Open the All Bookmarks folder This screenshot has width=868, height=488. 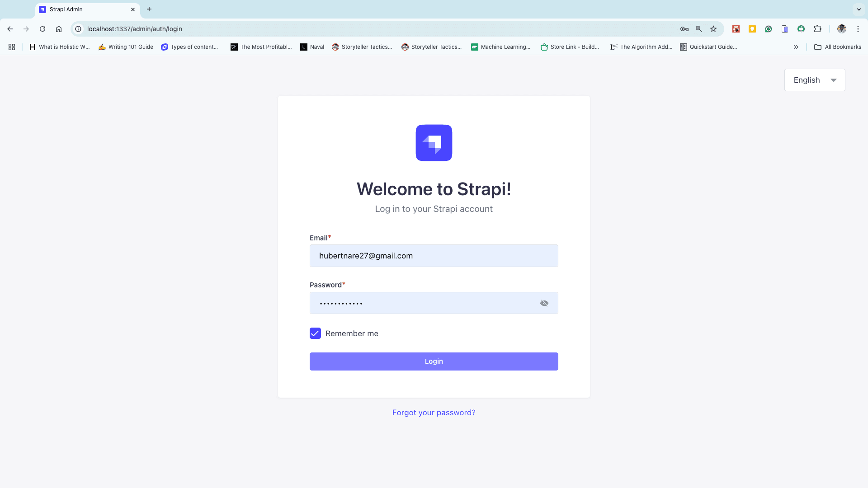point(838,47)
